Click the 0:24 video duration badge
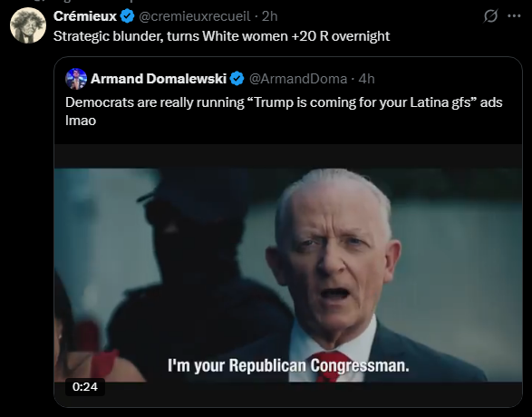Image resolution: width=532 pixels, height=417 pixels. click(x=85, y=387)
